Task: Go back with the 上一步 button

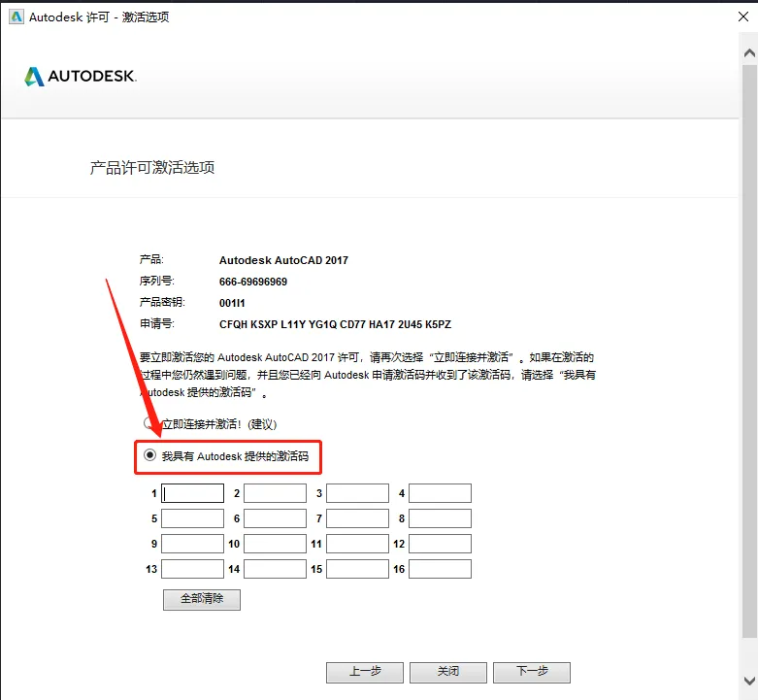Action: [365, 673]
